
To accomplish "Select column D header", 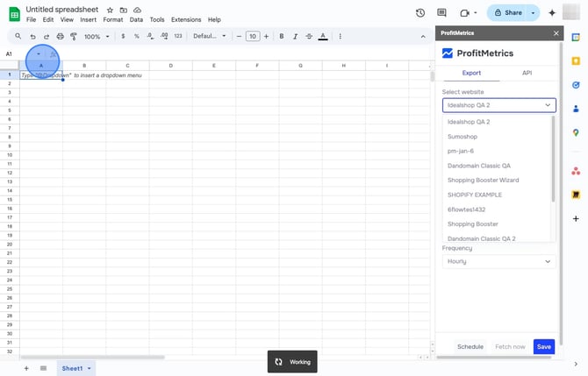I will (x=171, y=66).
